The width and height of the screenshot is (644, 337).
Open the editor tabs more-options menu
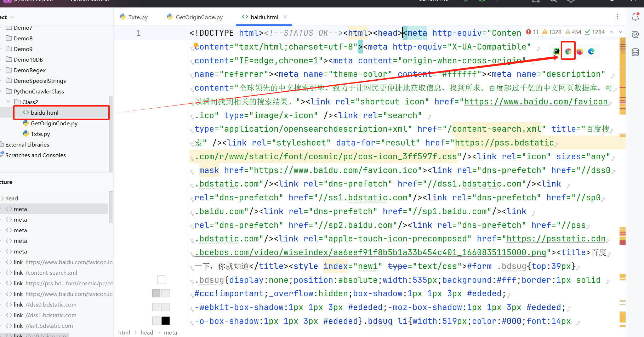coord(617,17)
